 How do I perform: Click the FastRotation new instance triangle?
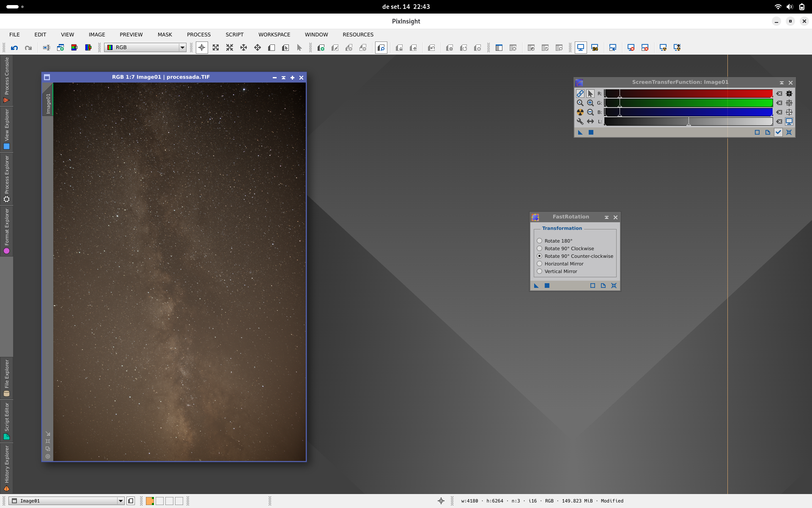click(x=536, y=286)
